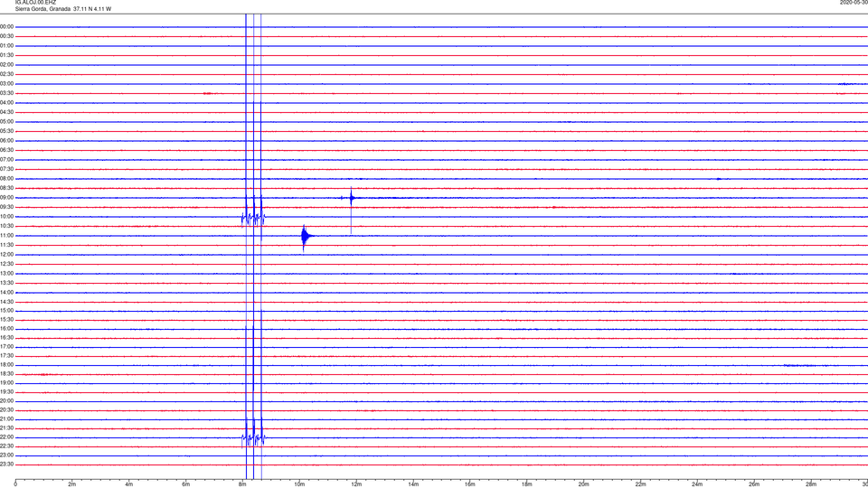This screenshot has height=488, width=868.
Task: Pick the 11:00 trace label
Action: pyautogui.click(x=7, y=235)
